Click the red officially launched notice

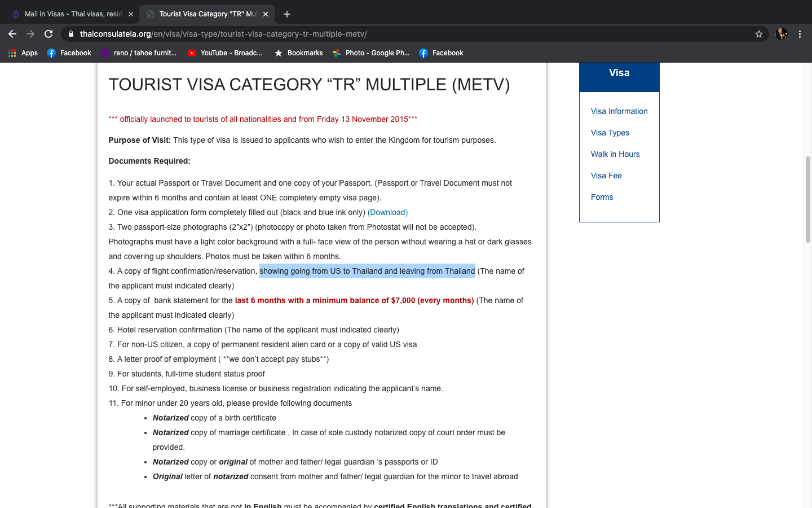263,119
